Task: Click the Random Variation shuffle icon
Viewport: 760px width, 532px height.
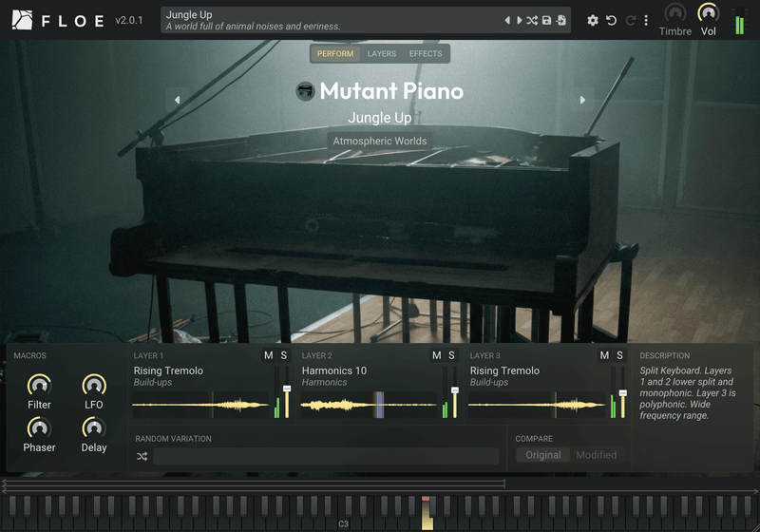Action: (142, 456)
